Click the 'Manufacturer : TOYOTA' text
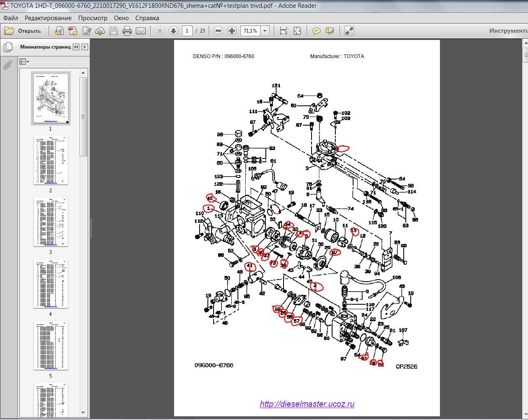Screen dimensions: 528x420 [x=337, y=56]
